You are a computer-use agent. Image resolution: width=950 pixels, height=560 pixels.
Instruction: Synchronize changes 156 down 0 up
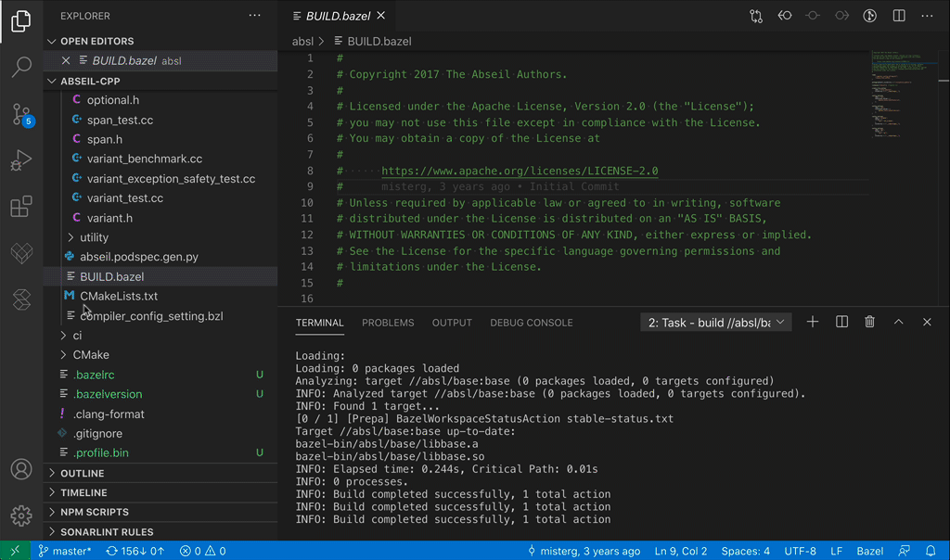tap(135, 551)
